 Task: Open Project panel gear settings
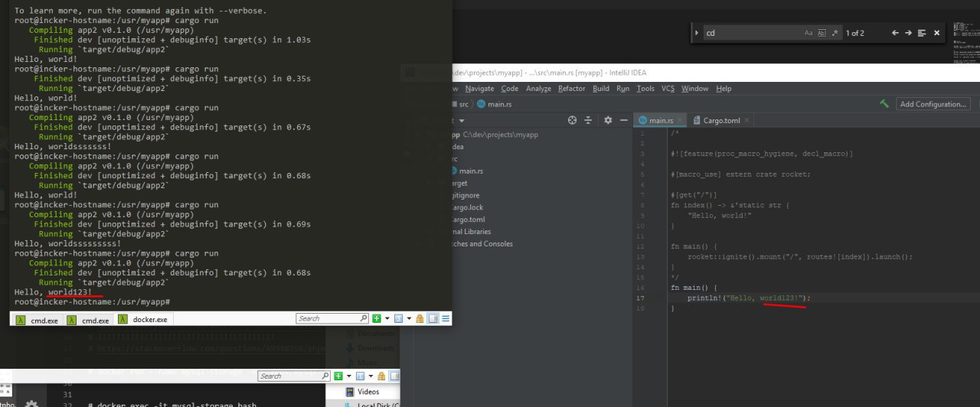coord(608,120)
